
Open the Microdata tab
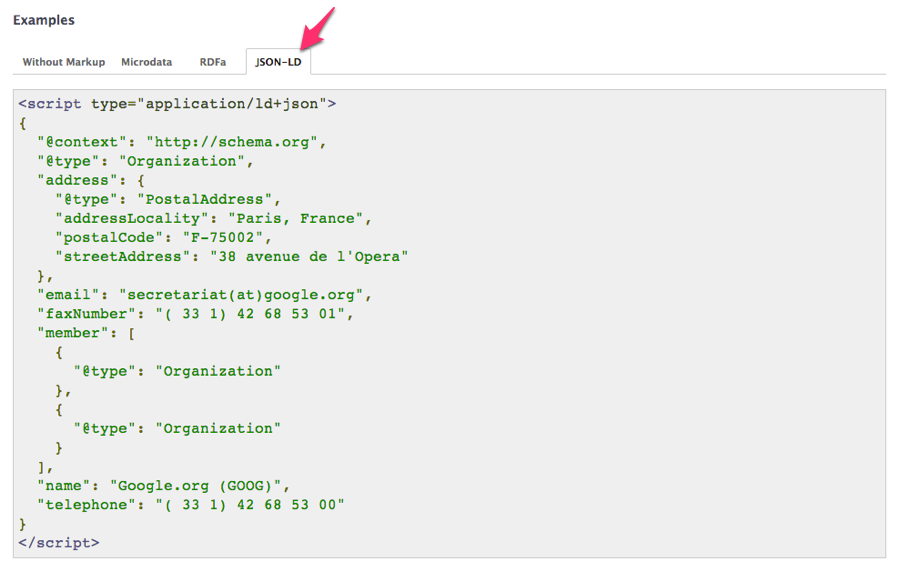[146, 62]
